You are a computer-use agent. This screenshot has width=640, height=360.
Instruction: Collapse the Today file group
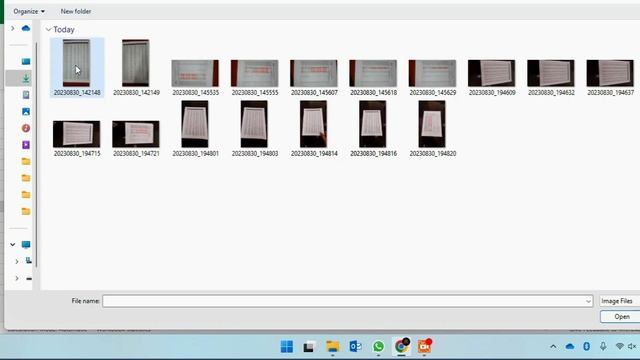pos(49,29)
